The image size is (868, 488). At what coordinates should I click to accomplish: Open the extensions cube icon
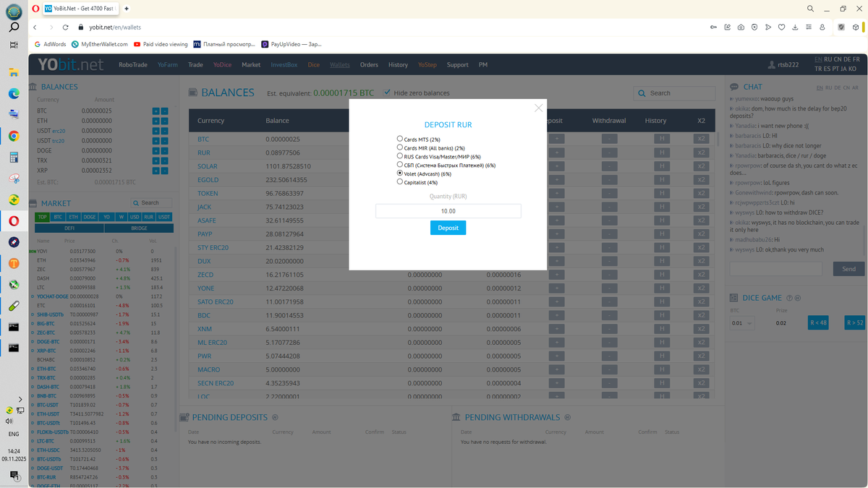pos(856,27)
